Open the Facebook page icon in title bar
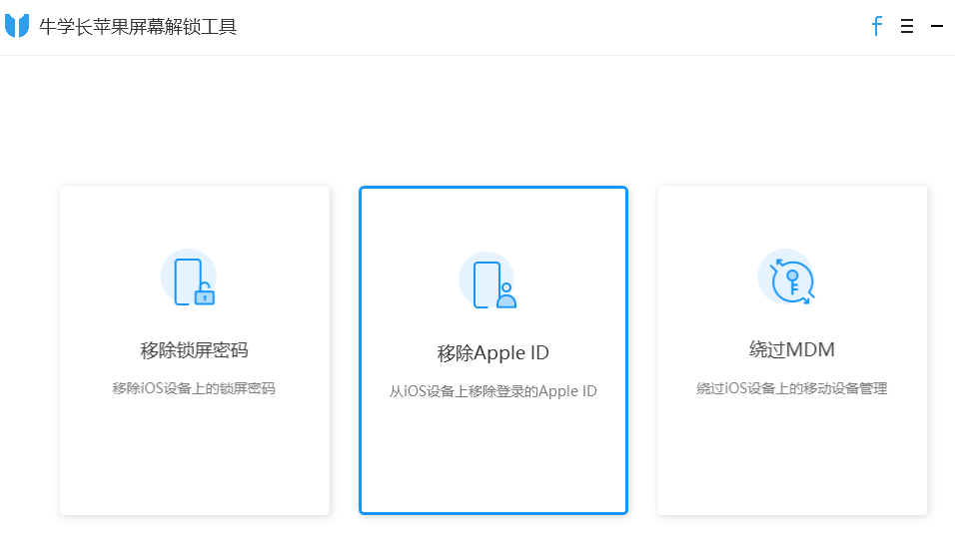955x560 pixels. point(876,27)
